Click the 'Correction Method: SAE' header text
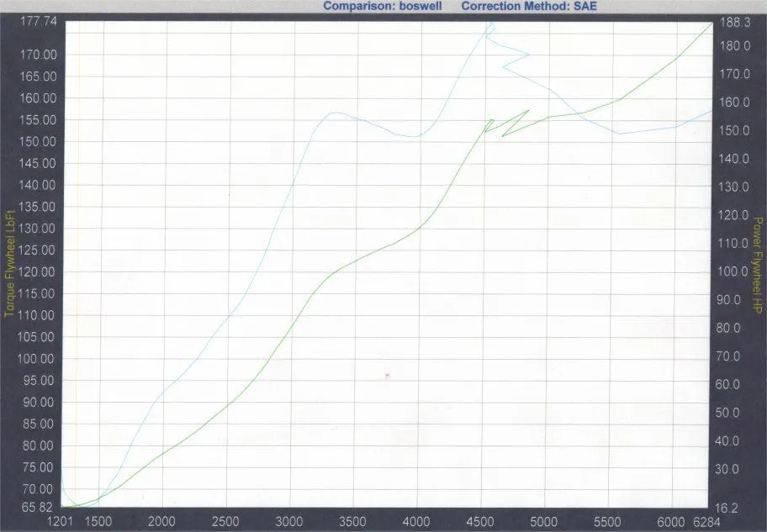 click(x=529, y=6)
